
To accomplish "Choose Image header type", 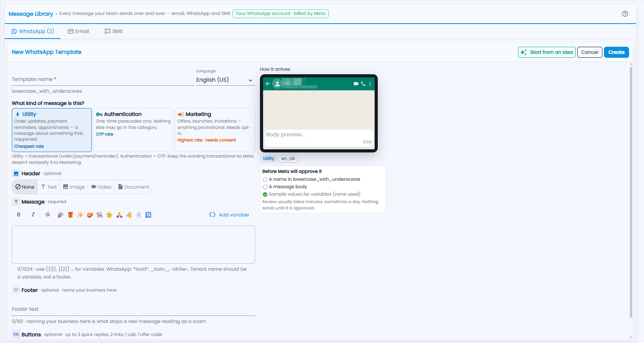I will (74, 187).
